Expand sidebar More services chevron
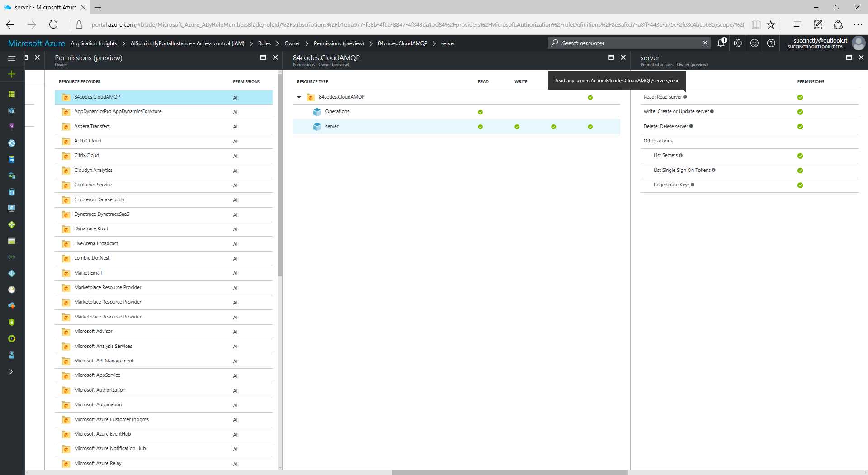 (x=11, y=372)
